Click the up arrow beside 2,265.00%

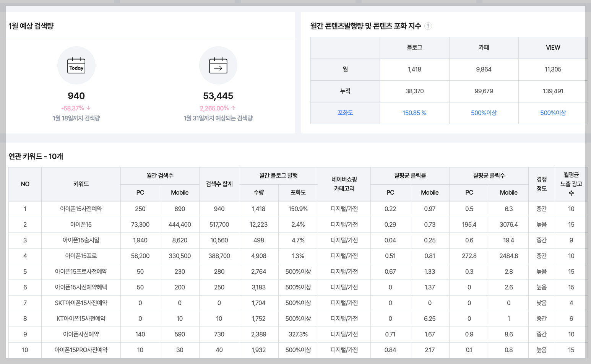coord(233,108)
